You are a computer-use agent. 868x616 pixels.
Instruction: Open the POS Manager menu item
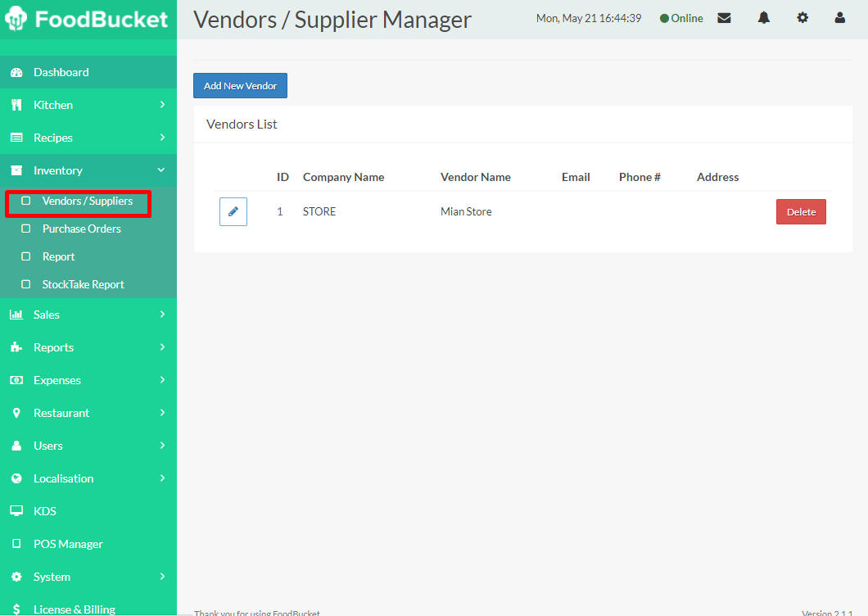pyautogui.click(x=68, y=544)
